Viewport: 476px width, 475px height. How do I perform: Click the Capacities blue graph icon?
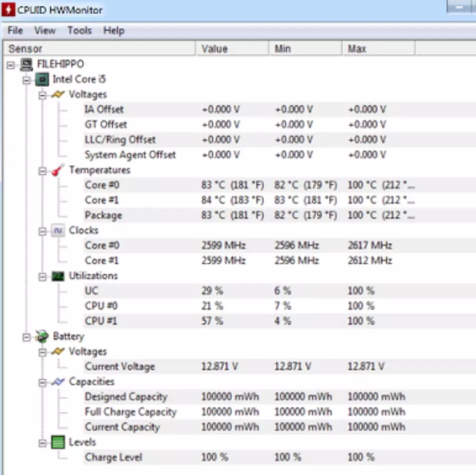tap(58, 382)
